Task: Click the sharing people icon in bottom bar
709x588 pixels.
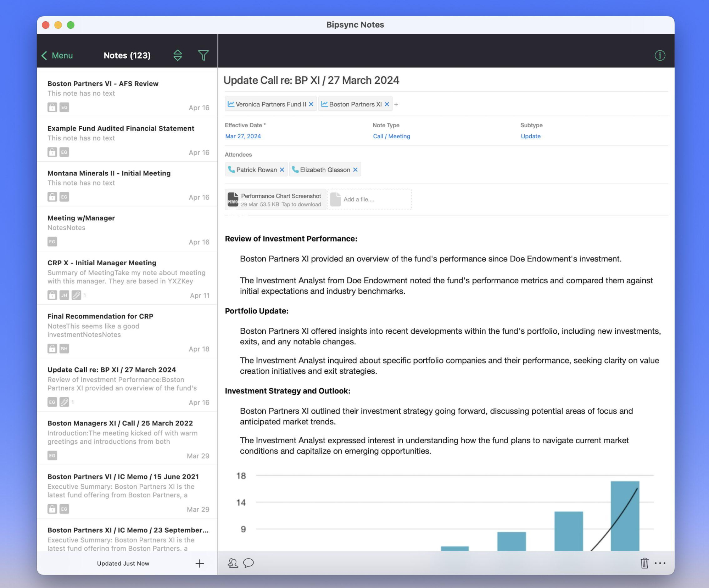Action: pyautogui.click(x=233, y=563)
